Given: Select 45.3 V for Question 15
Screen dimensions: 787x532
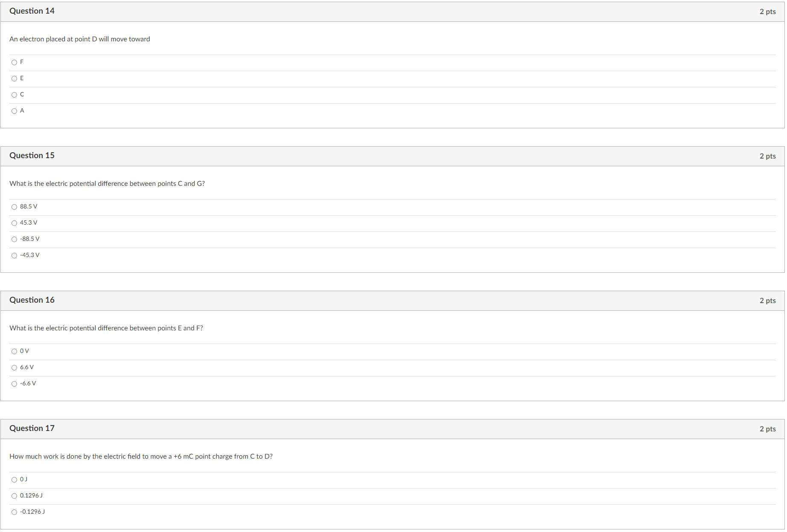Looking at the screenshot, I should pyautogui.click(x=14, y=223).
